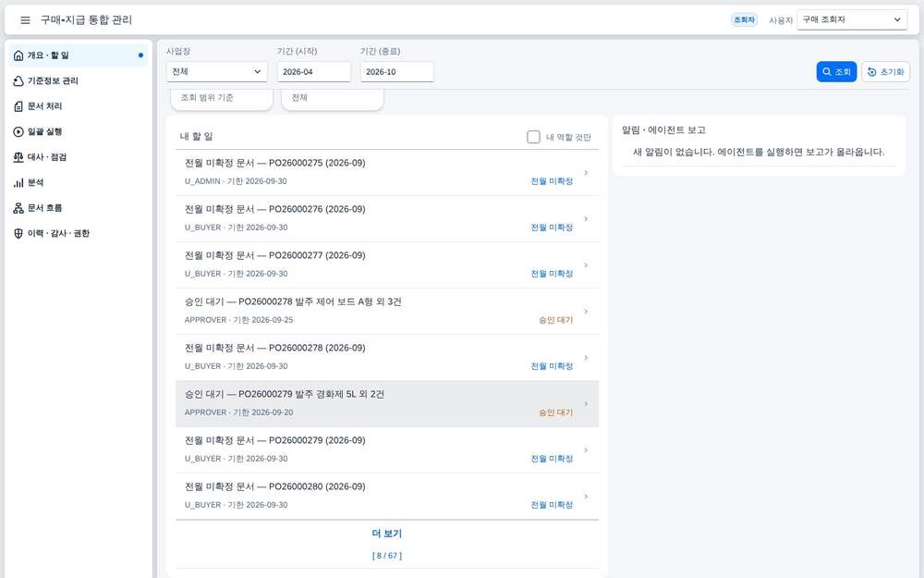Go to 이력 · 감사 · 권한 menu
This screenshot has width=924, height=578.
click(x=79, y=233)
